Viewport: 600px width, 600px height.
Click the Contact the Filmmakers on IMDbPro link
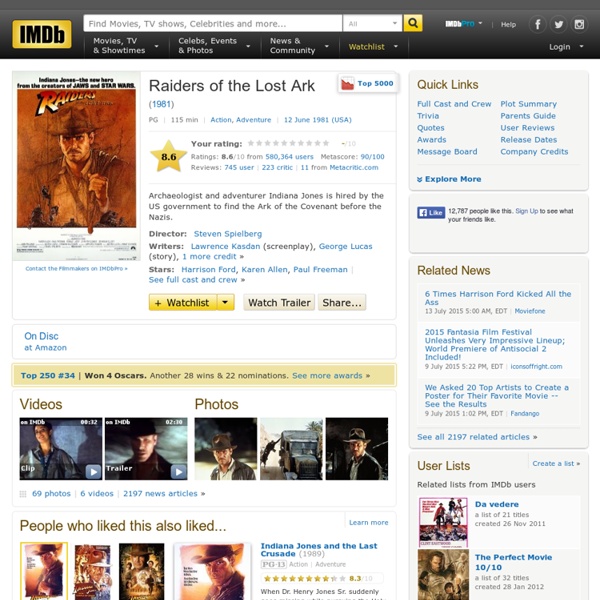point(76,269)
